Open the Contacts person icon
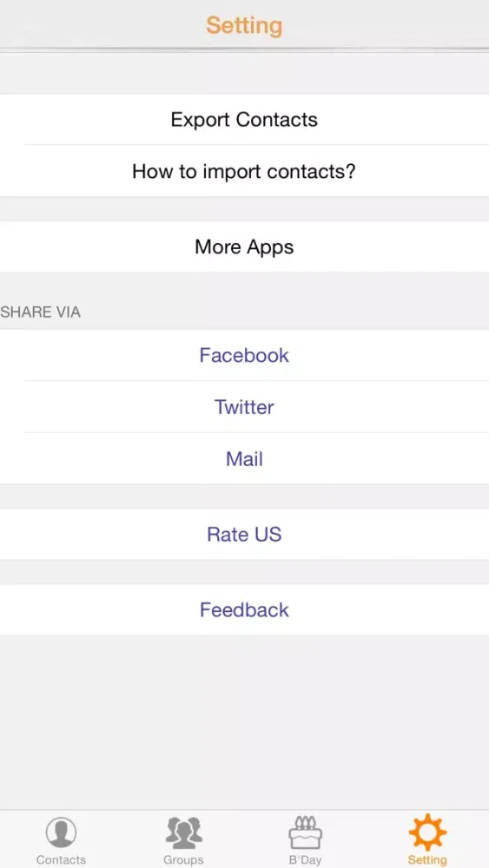This screenshot has width=489, height=868. 61,832
